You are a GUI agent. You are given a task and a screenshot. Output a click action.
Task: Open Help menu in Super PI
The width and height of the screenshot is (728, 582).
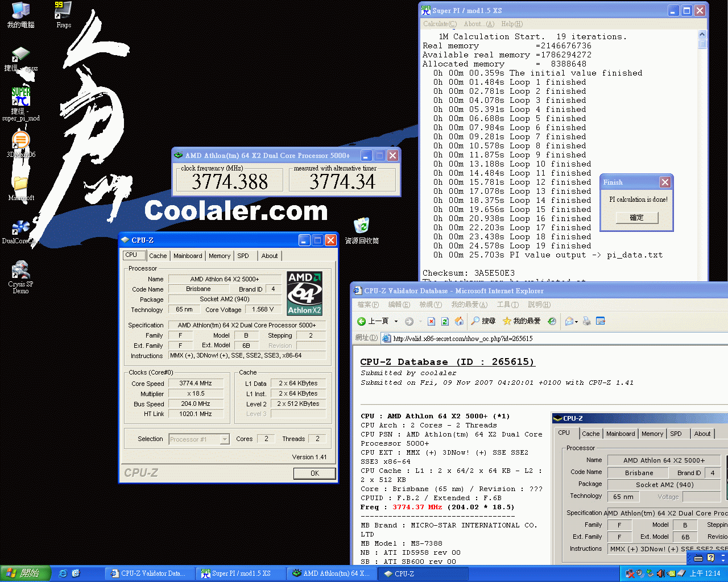(512, 24)
